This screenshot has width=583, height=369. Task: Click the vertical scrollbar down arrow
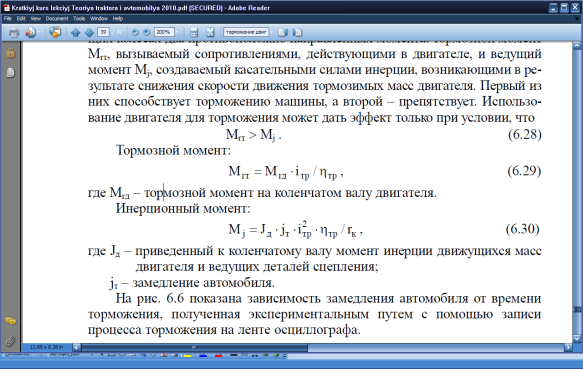577,338
